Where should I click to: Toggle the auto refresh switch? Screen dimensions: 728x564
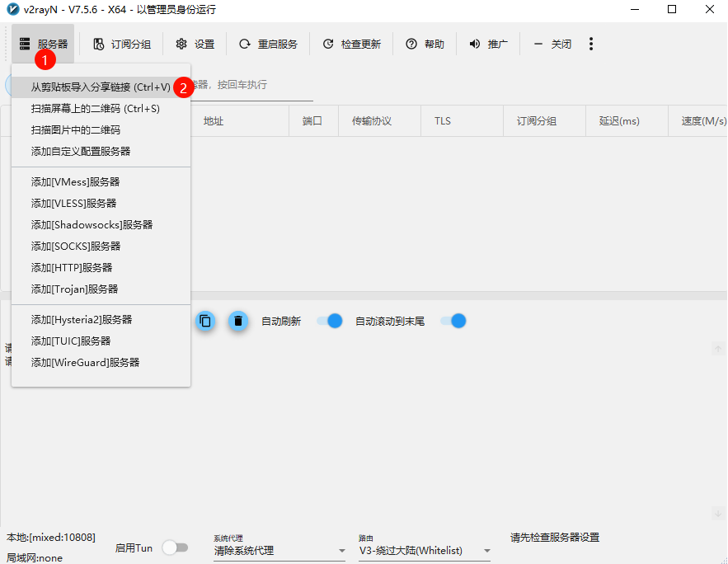coord(330,321)
